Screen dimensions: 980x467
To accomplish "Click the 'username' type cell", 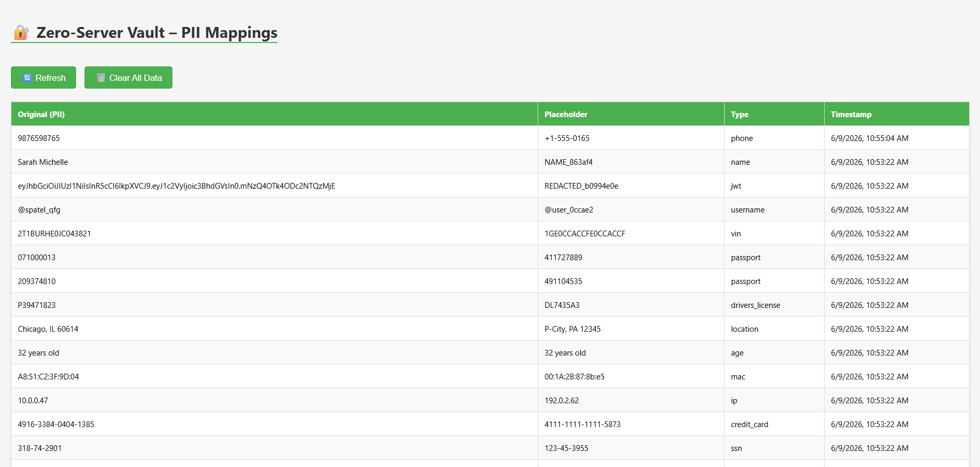I will coord(774,210).
